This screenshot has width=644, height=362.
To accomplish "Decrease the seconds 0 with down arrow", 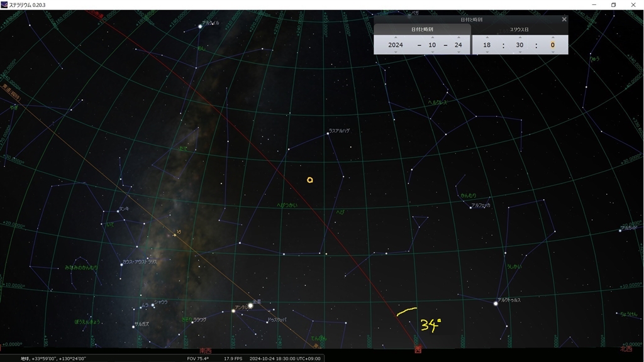I will click(x=552, y=52).
